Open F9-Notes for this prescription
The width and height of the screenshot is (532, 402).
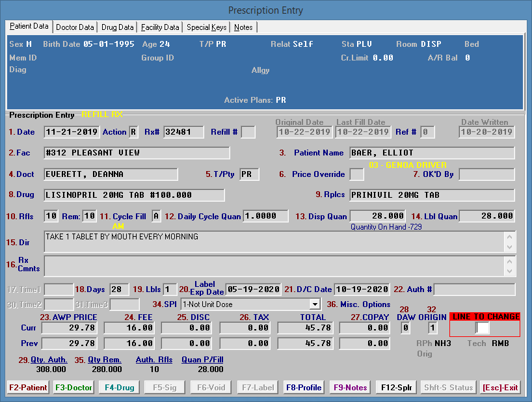tap(350, 388)
